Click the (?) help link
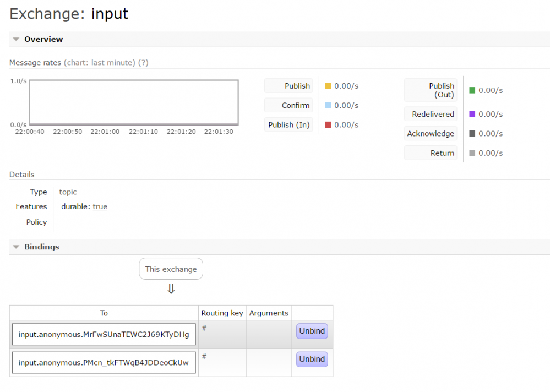Viewport: 550px width, 392px height. coord(143,63)
